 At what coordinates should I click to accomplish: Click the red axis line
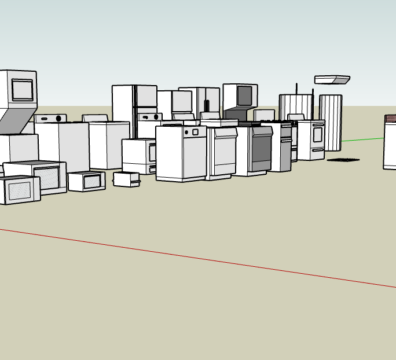click(198, 258)
